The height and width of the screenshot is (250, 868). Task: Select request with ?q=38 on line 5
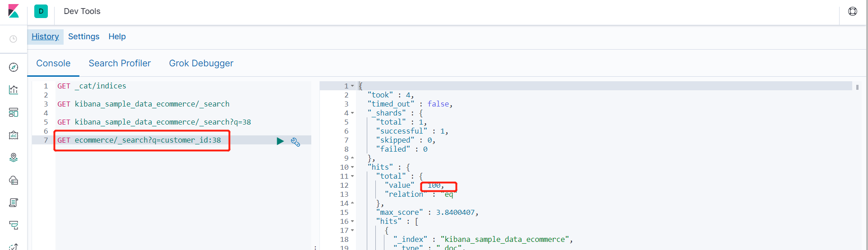(154, 122)
